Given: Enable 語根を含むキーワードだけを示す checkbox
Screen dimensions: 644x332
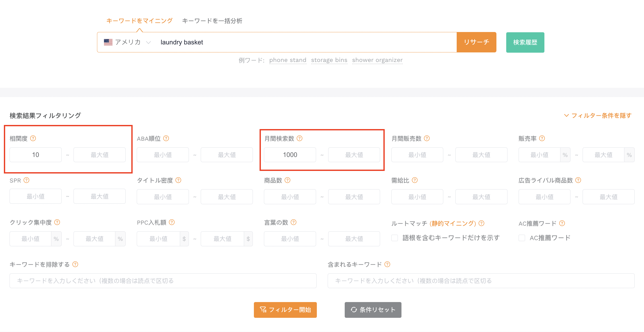Looking at the screenshot, I should point(395,238).
